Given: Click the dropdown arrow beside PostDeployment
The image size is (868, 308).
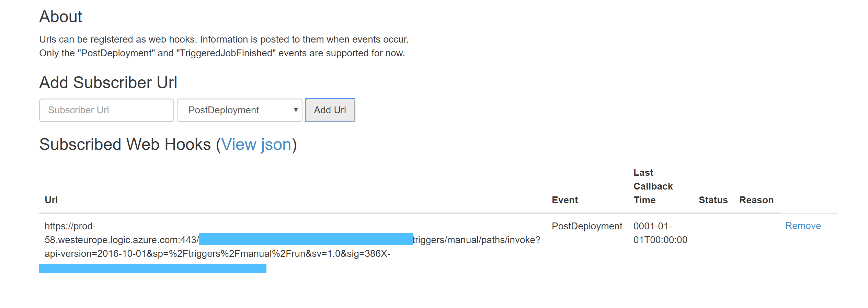Looking at the screenshot, I should tap(296, 110).
